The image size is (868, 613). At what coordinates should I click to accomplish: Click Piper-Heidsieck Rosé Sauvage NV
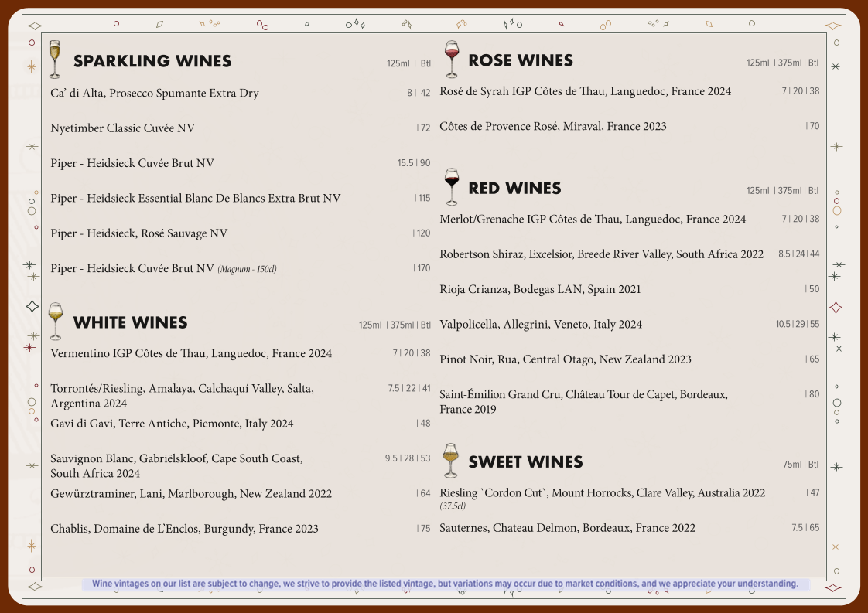pos(139,233)
